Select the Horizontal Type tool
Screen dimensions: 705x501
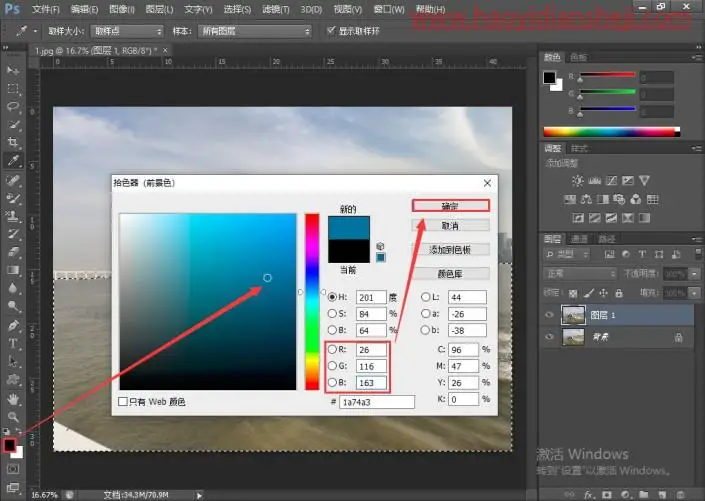pyautogui.click(x=13, y=343)
